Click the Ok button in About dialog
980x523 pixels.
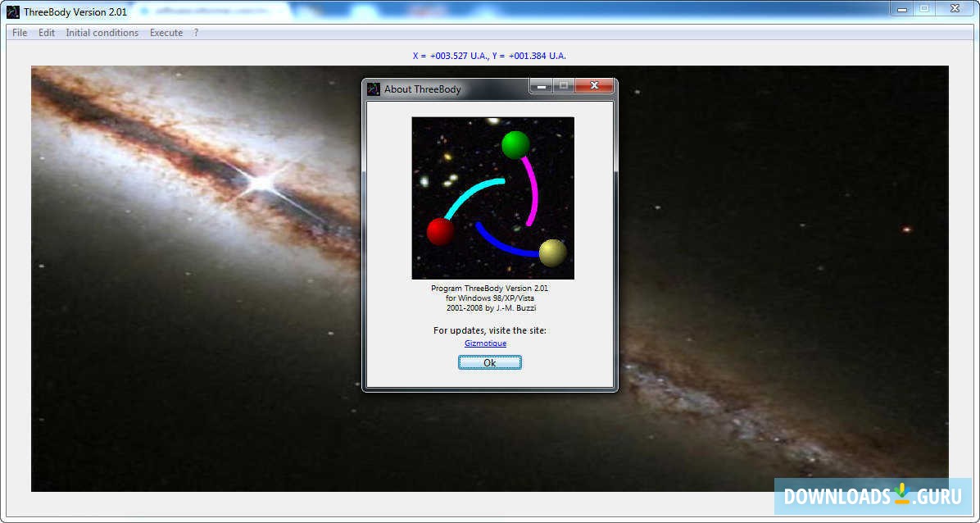[489, 363]
